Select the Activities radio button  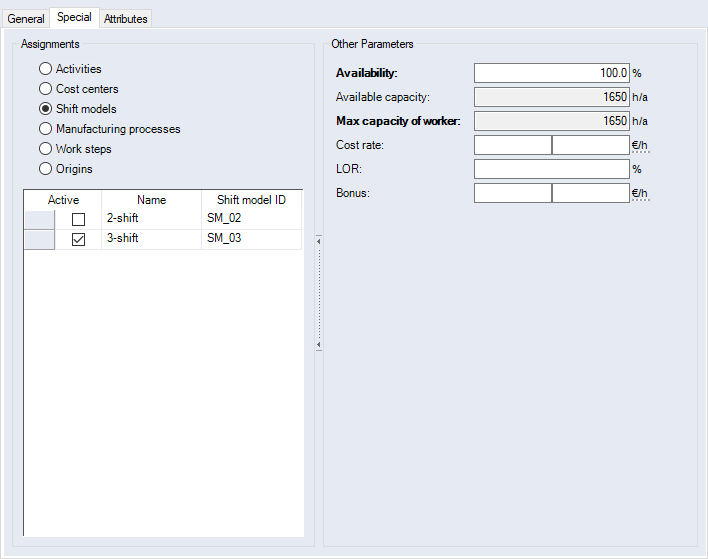click(45, 69)
